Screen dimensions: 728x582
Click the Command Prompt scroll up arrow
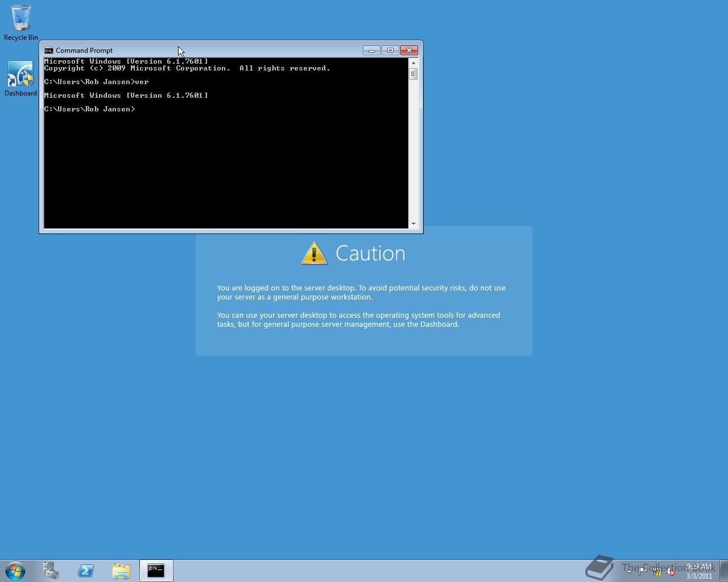413,63
